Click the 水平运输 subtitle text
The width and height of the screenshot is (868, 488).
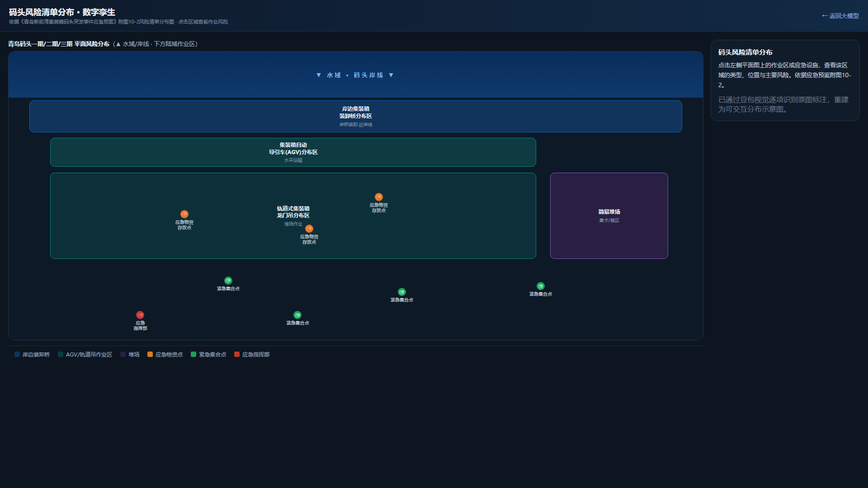[293, 160]
